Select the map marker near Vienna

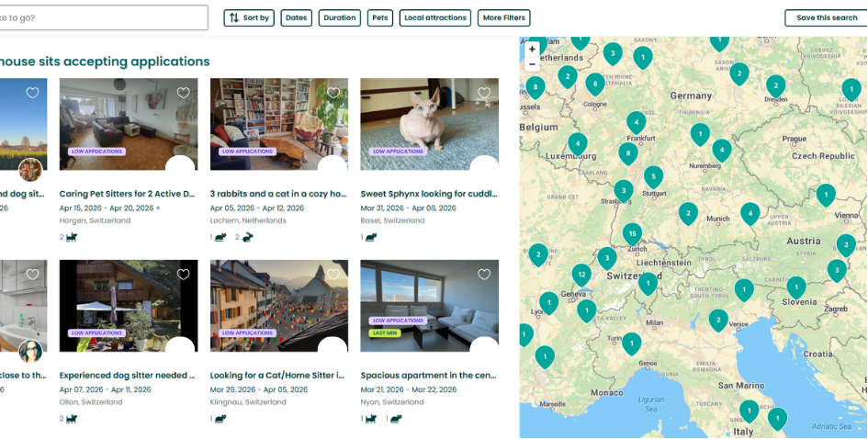[x=826, y=194]
